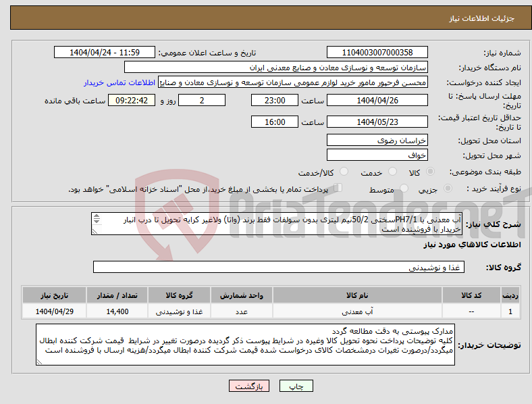
Task: Click the description scroll up arrow
Action: [97, 216]
